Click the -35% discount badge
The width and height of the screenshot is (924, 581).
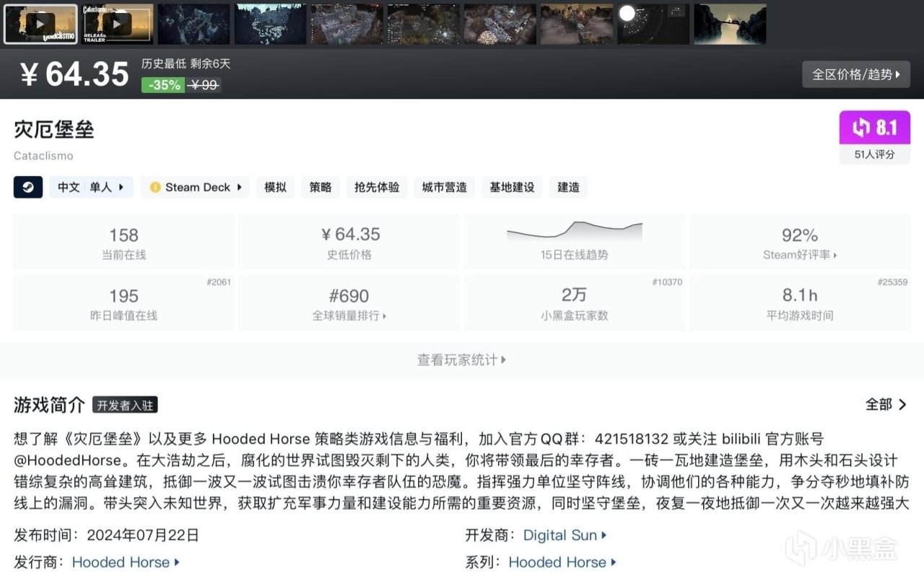coord(164,85)
